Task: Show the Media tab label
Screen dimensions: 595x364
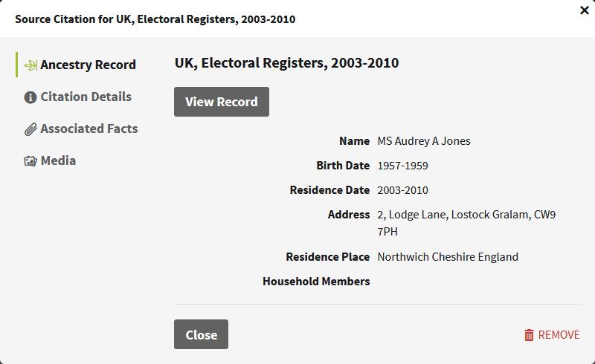Action: (x=58, y=160)
